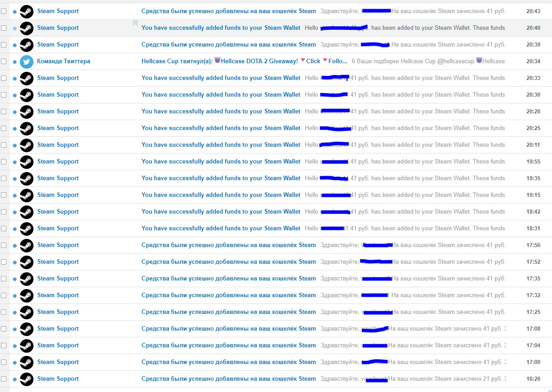
Task: Check the box for the 20:30 Steam email
Action: [x=4, y=95]
